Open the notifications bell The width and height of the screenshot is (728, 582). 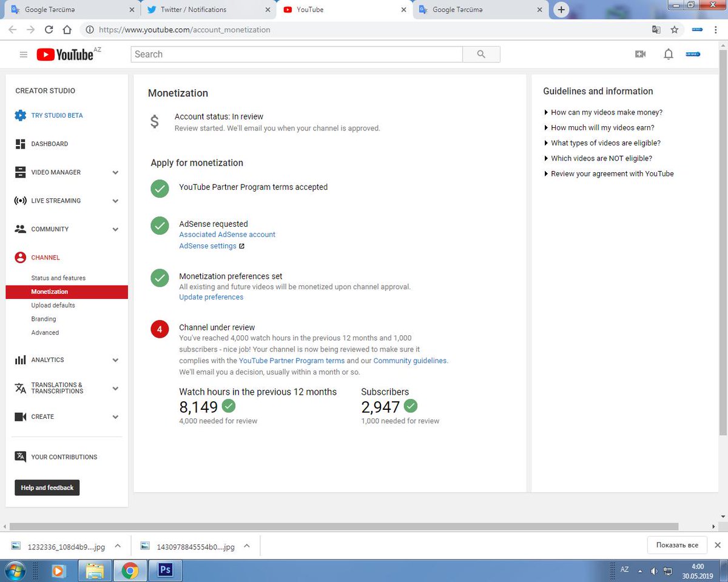668,54
